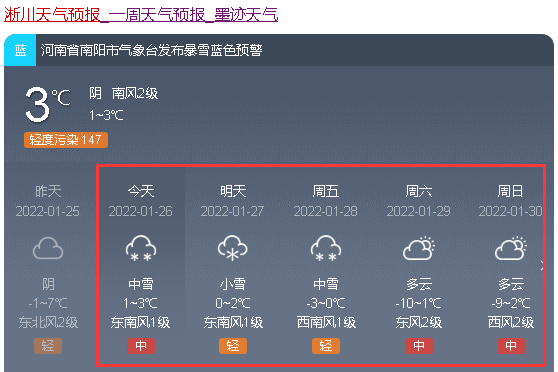
Task: Click the 周五 medium snow icon
Action: [326, 248]
